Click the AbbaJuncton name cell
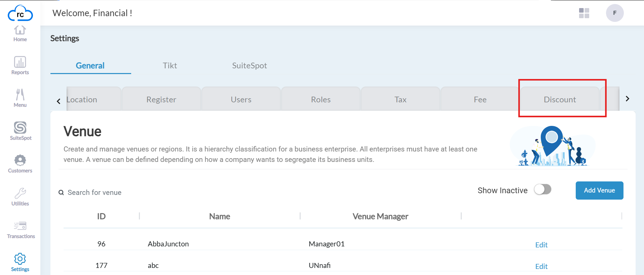644x275 pixels. [168, 244]
